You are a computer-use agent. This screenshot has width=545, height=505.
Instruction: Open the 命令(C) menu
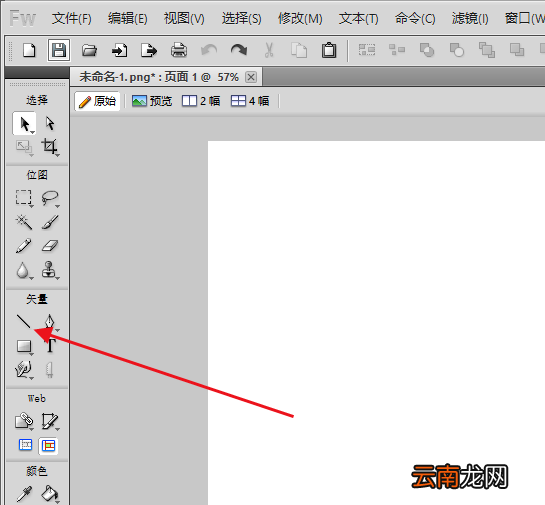click(415, 18)
